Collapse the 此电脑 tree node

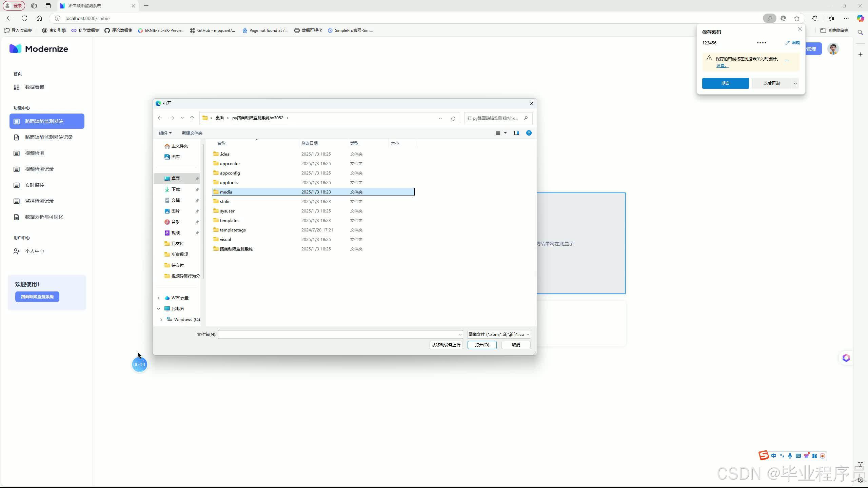[158, 309]
